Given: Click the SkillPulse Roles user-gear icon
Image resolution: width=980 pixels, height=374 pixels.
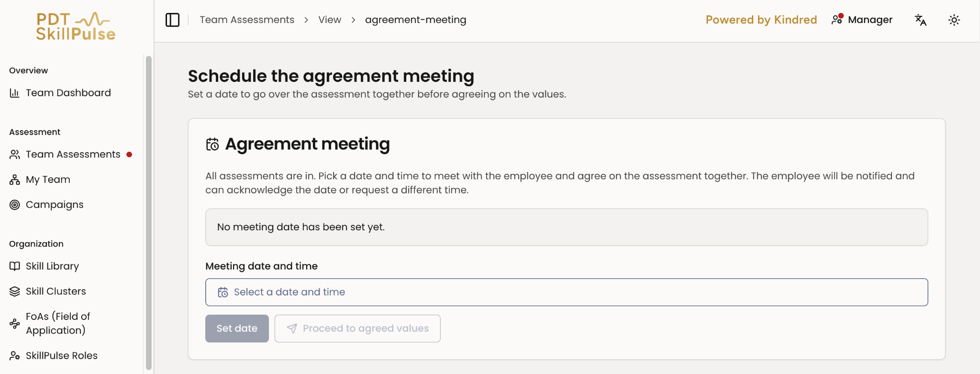Looking at the screenshot, I should pos(15,356).
